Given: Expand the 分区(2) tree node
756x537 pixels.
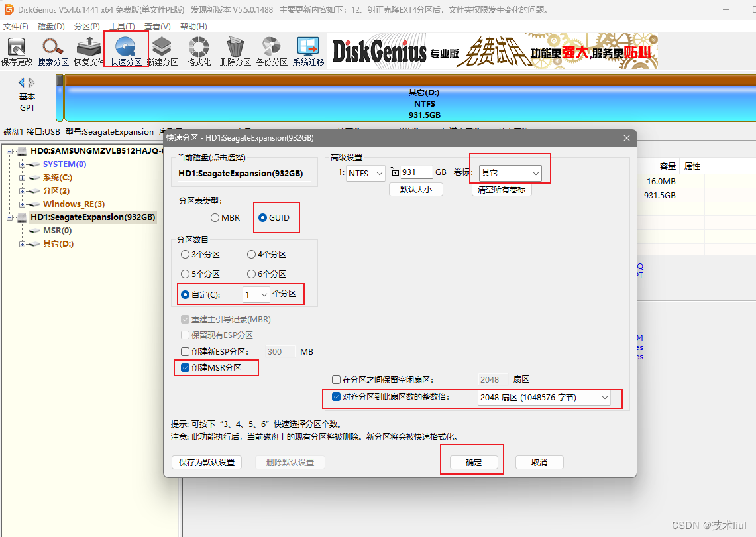Looking at the screenshot, I should pyautogui.click(x=22, y=191).
